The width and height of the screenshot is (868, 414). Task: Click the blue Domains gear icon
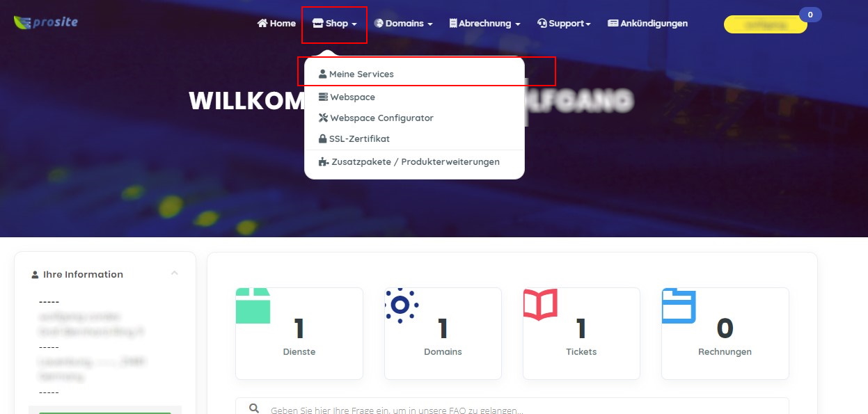402,305
